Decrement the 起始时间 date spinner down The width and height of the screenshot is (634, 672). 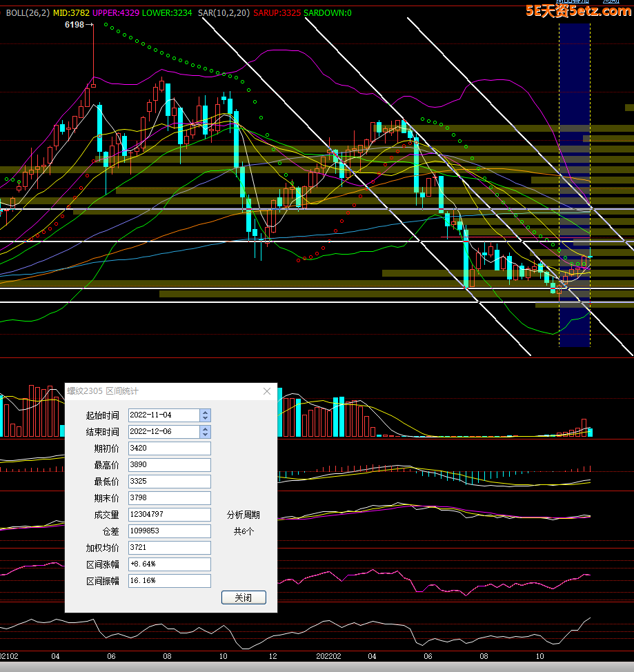pos(206,418)
